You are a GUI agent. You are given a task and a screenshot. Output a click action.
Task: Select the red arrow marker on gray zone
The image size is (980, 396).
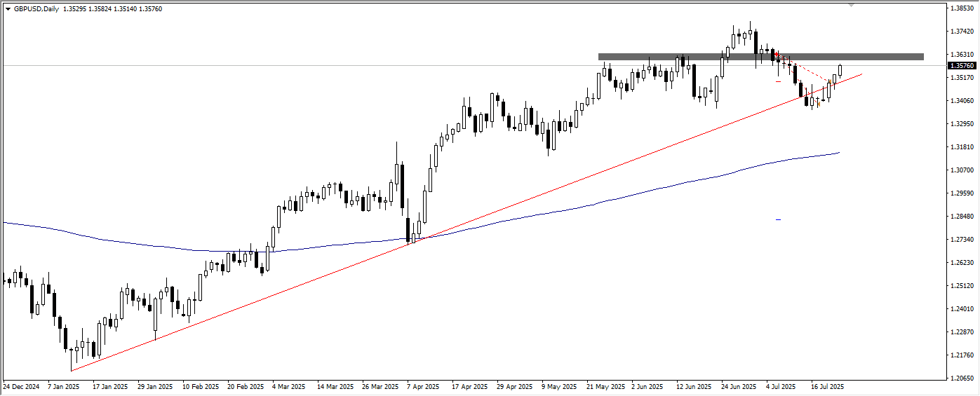[777, 55]
